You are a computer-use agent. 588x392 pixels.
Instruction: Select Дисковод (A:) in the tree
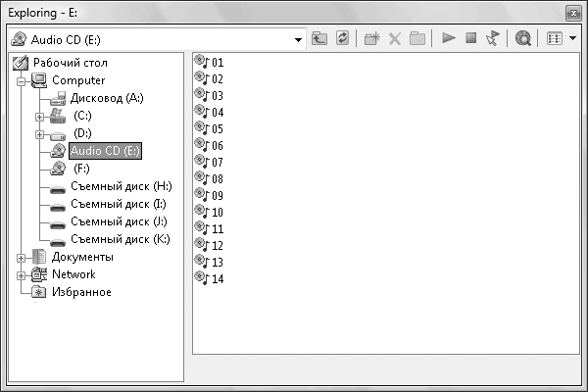click(x=107, y=98)
